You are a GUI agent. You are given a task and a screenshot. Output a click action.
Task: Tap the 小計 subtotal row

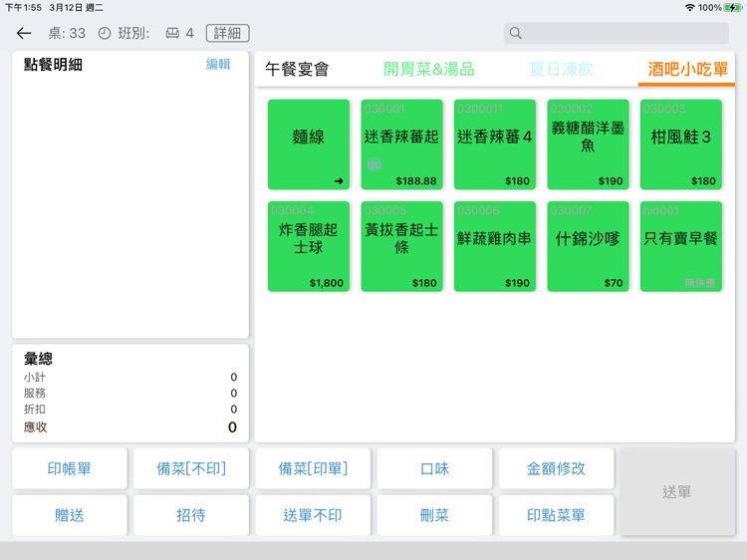click(130, 377)
